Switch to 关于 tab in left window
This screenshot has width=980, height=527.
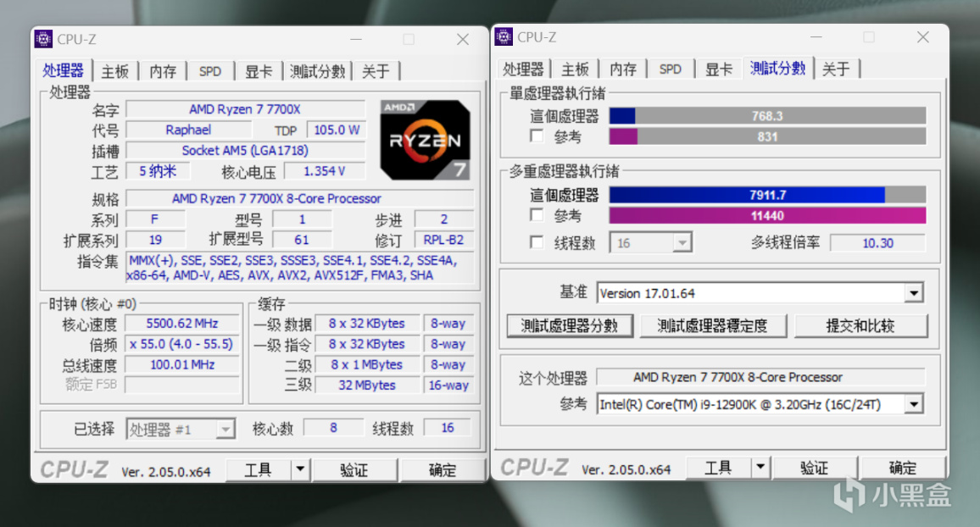click(x=376, y=71)
